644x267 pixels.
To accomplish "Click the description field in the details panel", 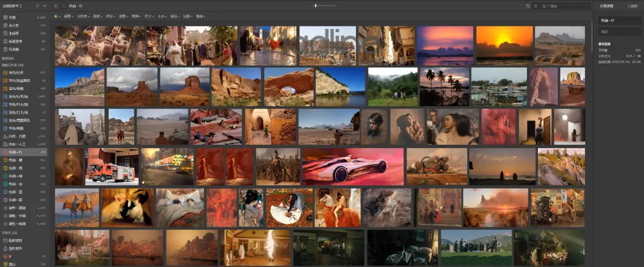I will (x=620, y=32).
